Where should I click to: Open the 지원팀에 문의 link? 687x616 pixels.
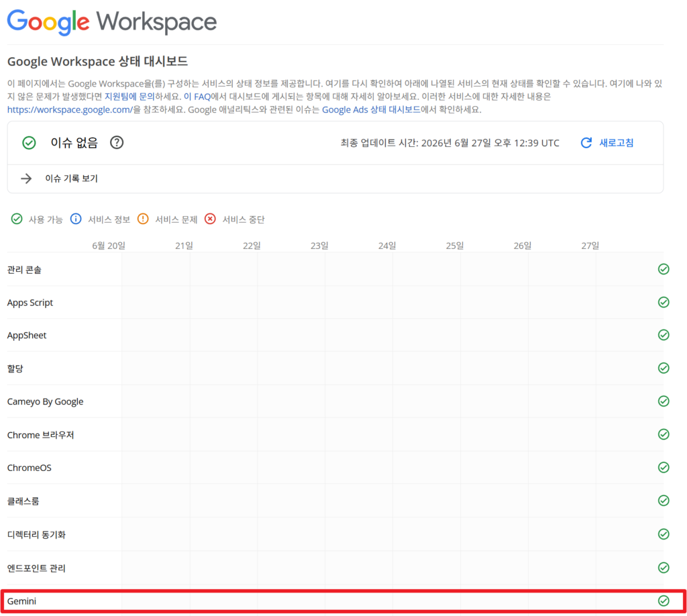tap(129, 97)
